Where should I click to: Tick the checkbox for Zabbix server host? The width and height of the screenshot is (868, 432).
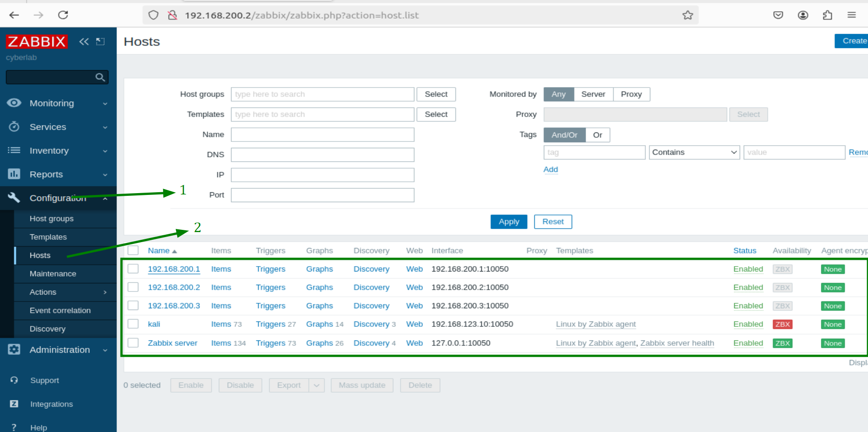(133, 343)
